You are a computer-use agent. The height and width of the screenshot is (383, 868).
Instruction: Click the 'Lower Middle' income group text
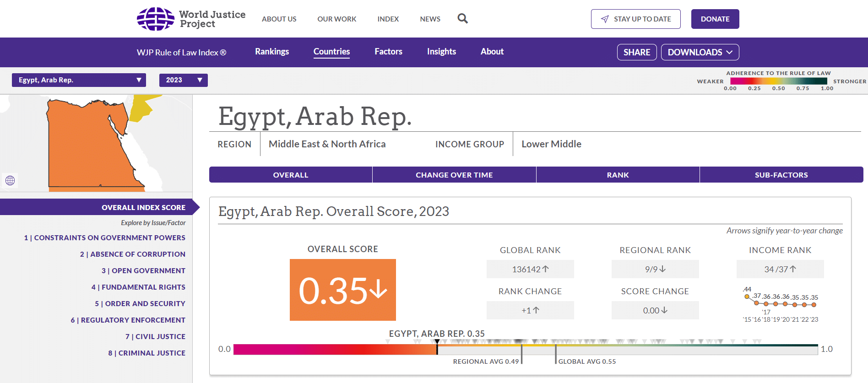pos(551,144)
